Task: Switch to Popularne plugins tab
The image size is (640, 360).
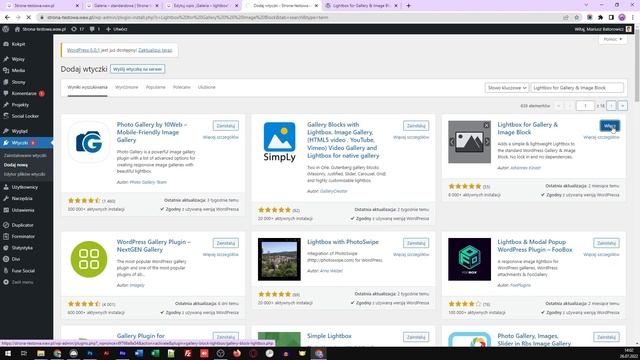Action: point(156,87)
